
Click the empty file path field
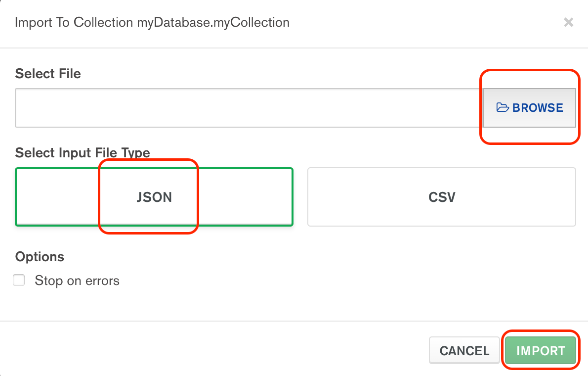click(247, 107)
